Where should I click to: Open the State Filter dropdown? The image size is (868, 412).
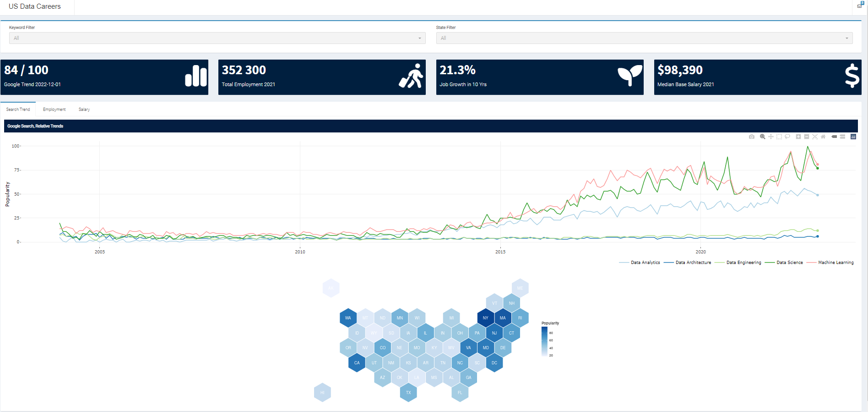pos(645,38)
